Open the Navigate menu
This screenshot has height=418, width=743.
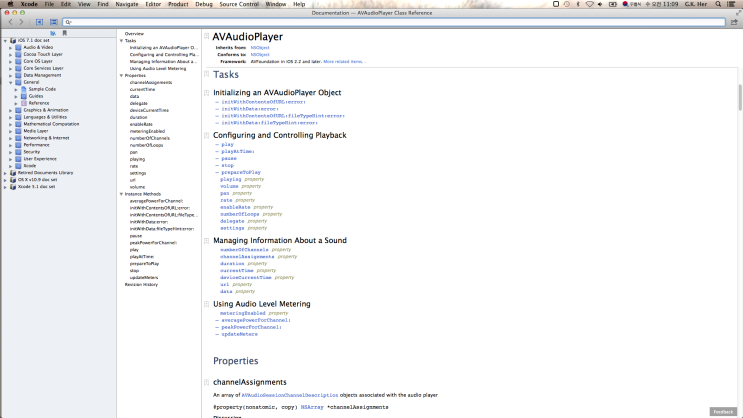click(127, 4)
